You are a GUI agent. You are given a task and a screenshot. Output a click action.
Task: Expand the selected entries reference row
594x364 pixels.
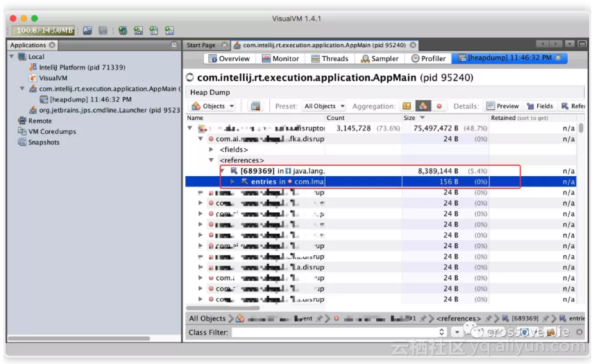pyautogui.click(x=232, y=182)
